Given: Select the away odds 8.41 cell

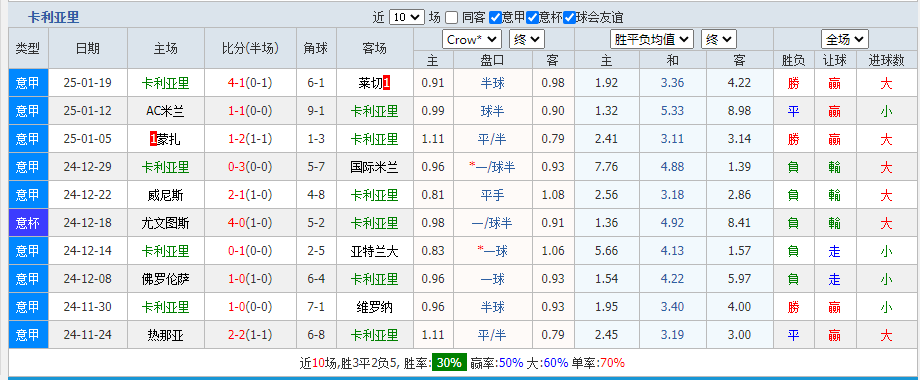Looking at the screenshot, I should (x=739, y=223).
